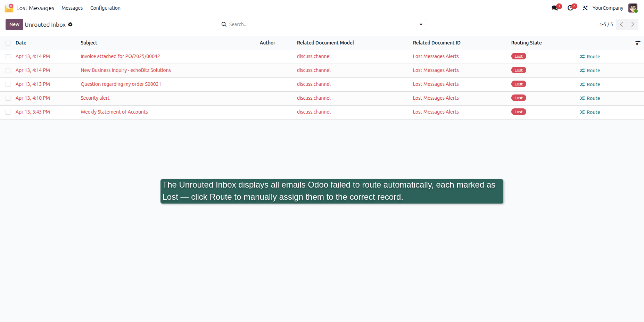Click Lost badge in Security alert row
The height and width of the screenshot is (322, 644).
519,98
